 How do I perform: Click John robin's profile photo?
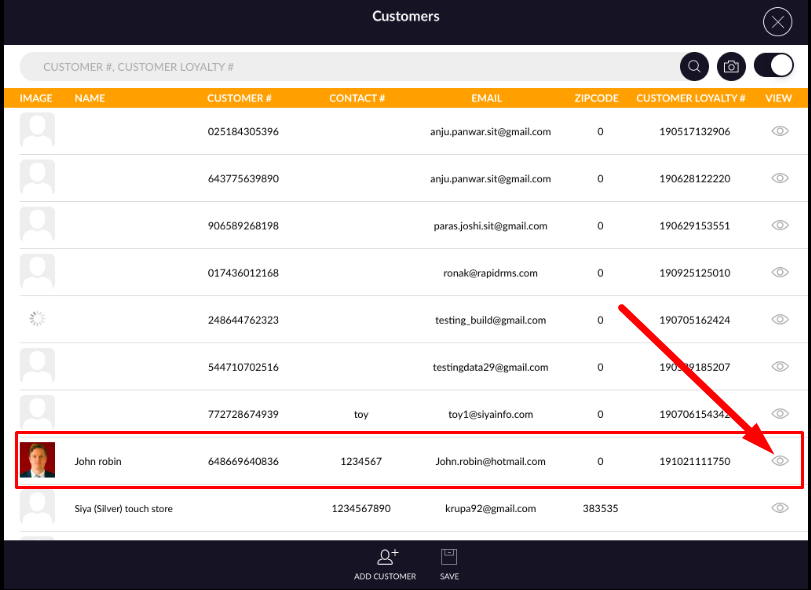click(x=37, y=460)
